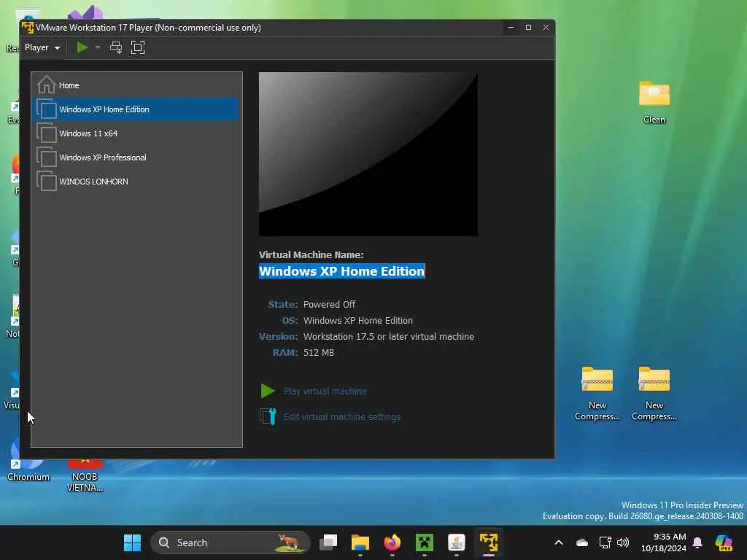Click the green Play toolbar button
The height and width of the screenshot is (560, 747).
pos(82,47)
